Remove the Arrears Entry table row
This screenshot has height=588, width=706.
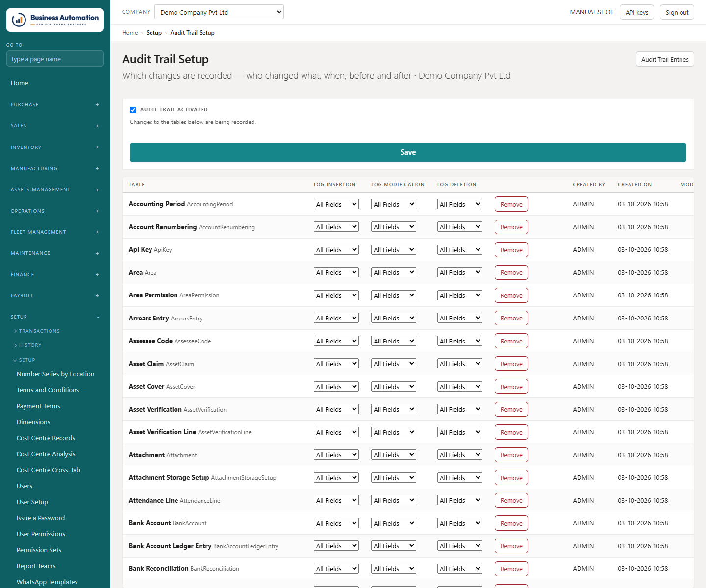pyautogui.click(x=511, y=318)
